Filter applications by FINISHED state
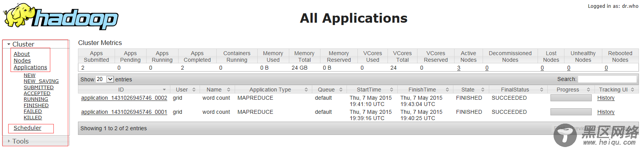The width and height of the screenshot is (644, 149). 36,106
